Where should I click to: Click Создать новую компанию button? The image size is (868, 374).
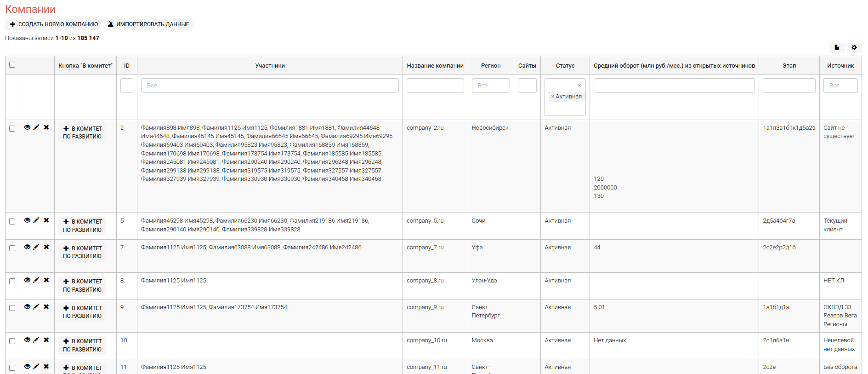tap(54, 24)
